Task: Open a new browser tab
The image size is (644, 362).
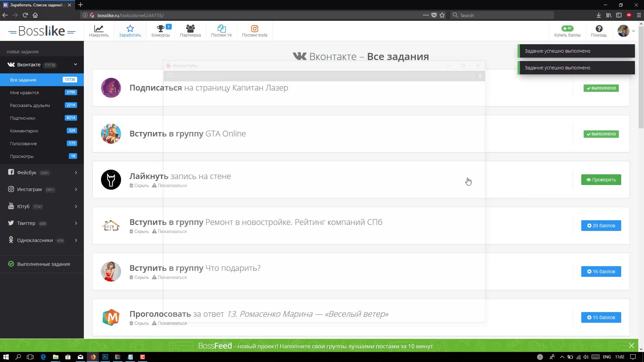Action: click(80, 5)
